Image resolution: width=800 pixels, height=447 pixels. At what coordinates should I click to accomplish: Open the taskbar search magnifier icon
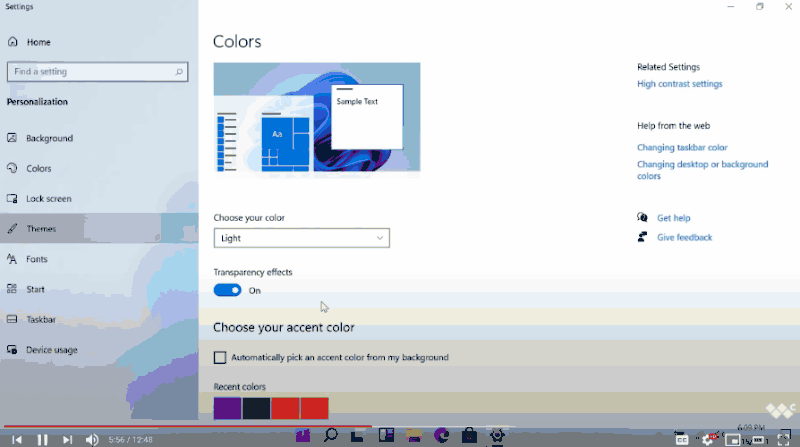coord(331,435)
